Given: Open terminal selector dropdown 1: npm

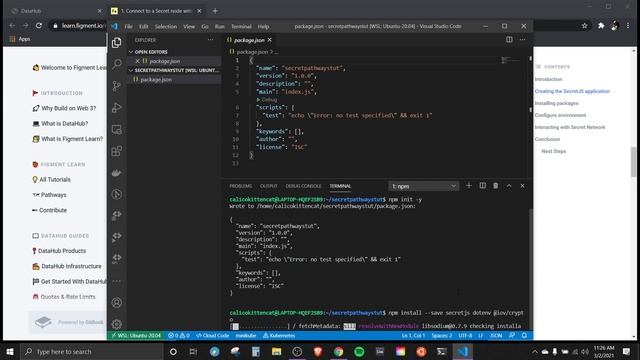Looking at the screenshot, I should [423, 186].
